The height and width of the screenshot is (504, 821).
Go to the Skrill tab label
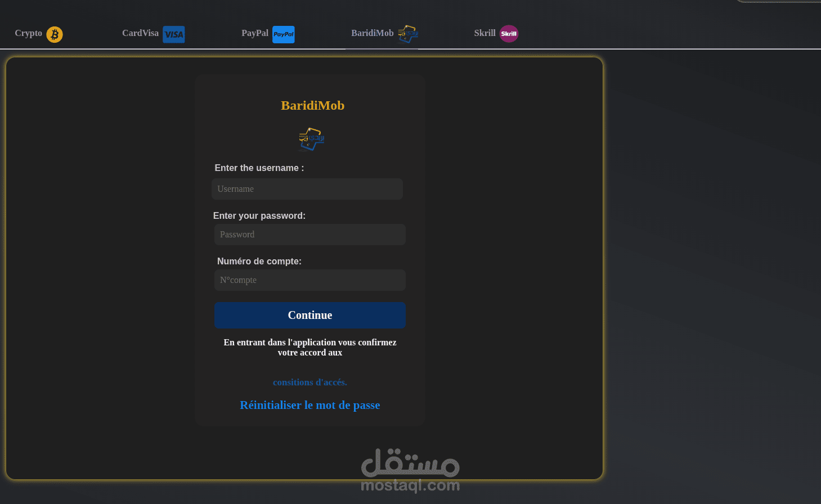click(x=484, y=33)
